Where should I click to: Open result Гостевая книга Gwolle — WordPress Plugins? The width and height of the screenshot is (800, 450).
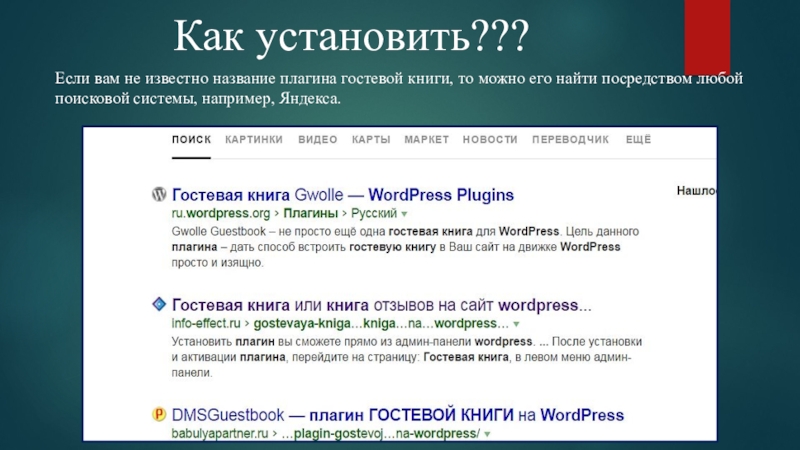coord(343,195)
